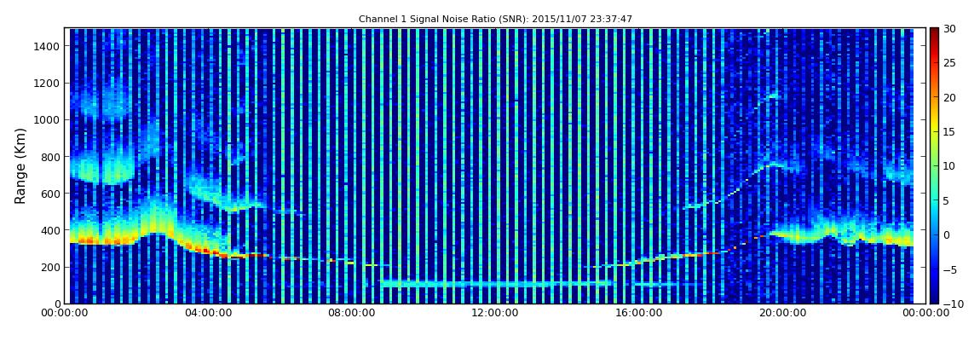Click the colorbar label −10
Viewport: 980px width, 347px height.
(953, 304)
